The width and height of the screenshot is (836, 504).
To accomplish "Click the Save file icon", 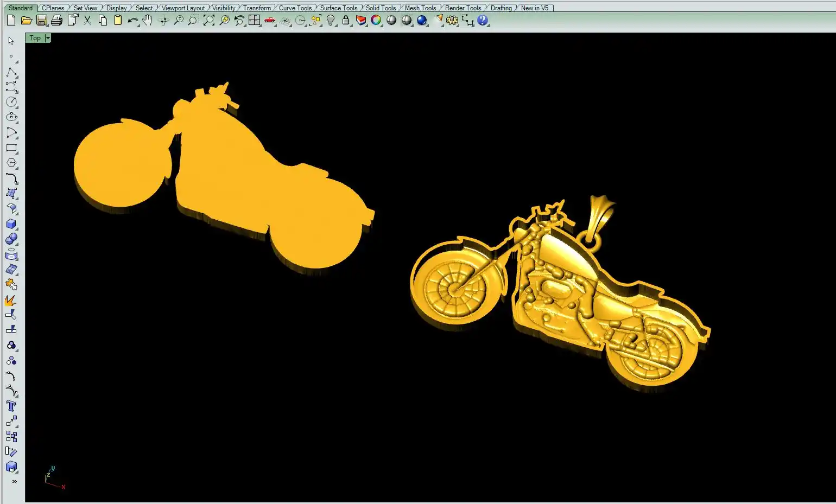I will click(42, 21).
